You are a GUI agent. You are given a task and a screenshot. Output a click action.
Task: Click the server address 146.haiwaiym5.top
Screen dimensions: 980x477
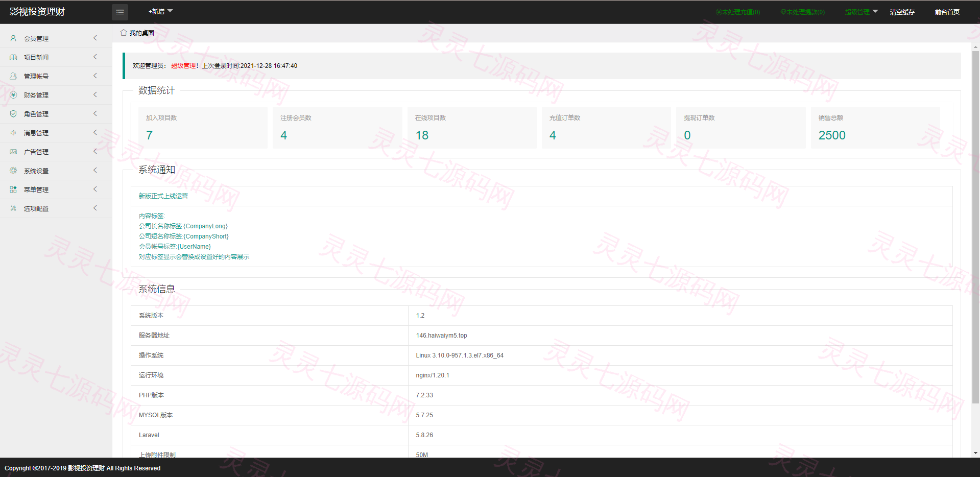tap(442, 336)
